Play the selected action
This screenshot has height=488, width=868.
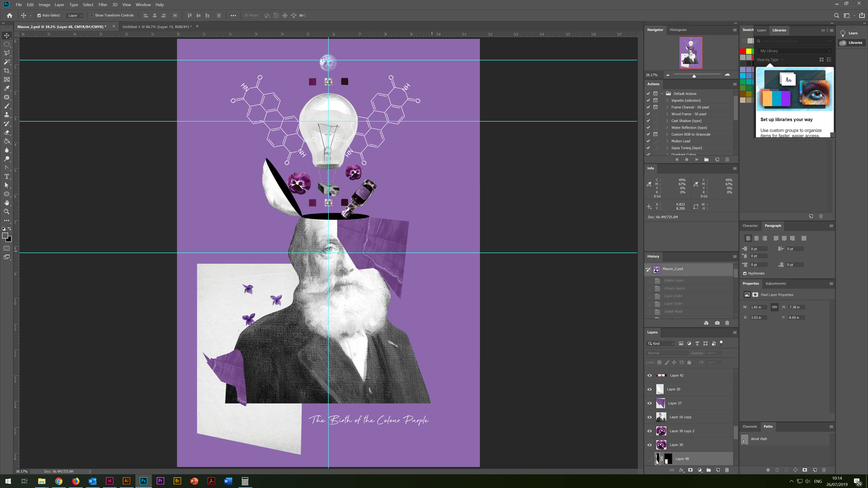(x=696, y=160)
